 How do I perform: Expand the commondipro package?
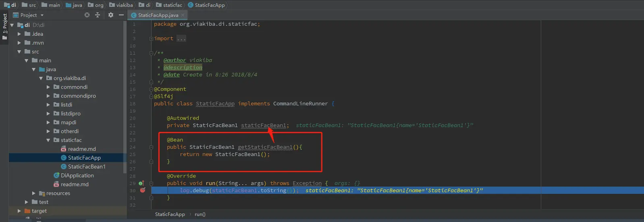pos(48,96)
